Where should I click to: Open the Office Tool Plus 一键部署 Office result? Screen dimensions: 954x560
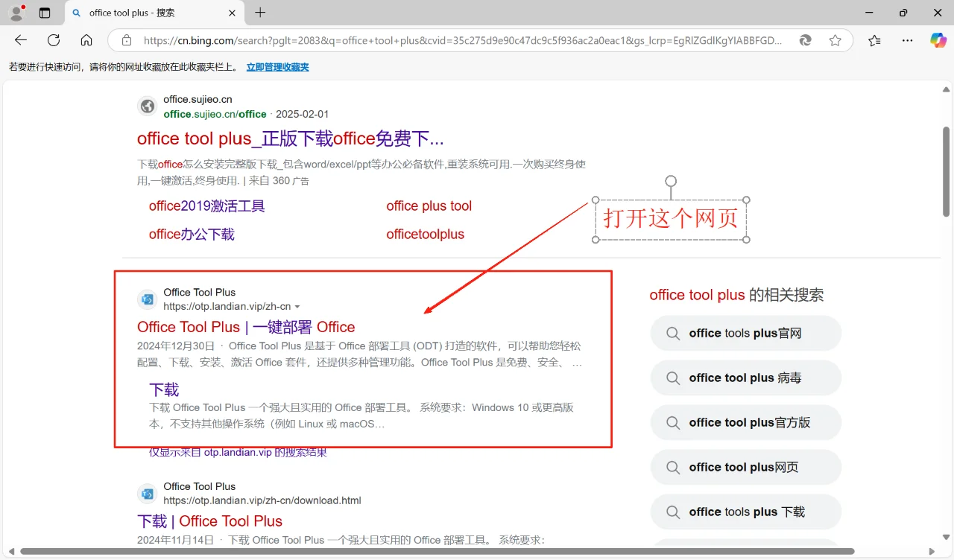tap(245, 327)
